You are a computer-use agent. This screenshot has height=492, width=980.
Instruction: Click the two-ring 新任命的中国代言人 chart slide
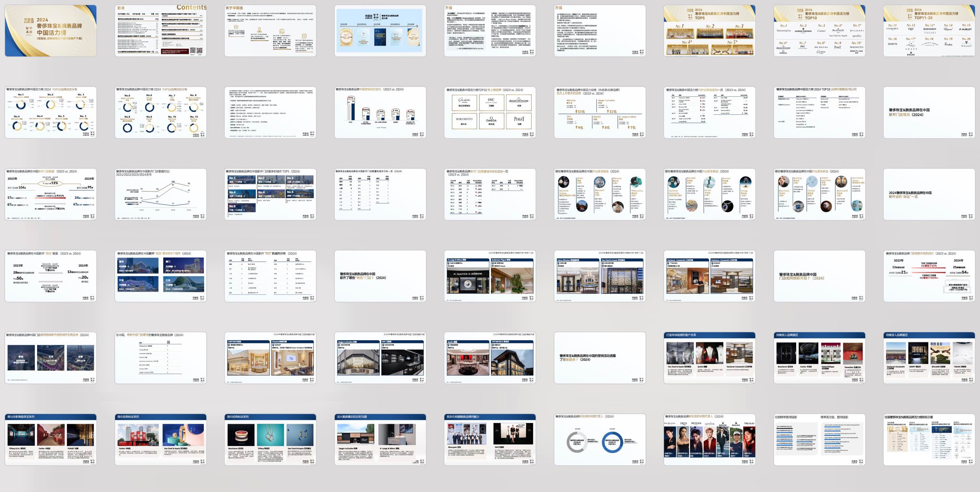click(600, 440)
